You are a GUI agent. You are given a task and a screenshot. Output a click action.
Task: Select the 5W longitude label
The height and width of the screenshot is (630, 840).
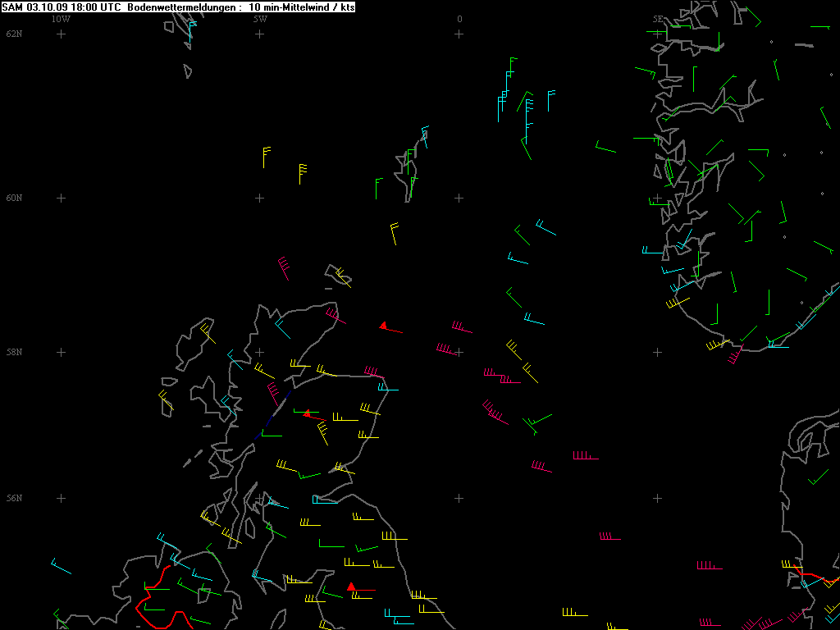coord(259,18)
